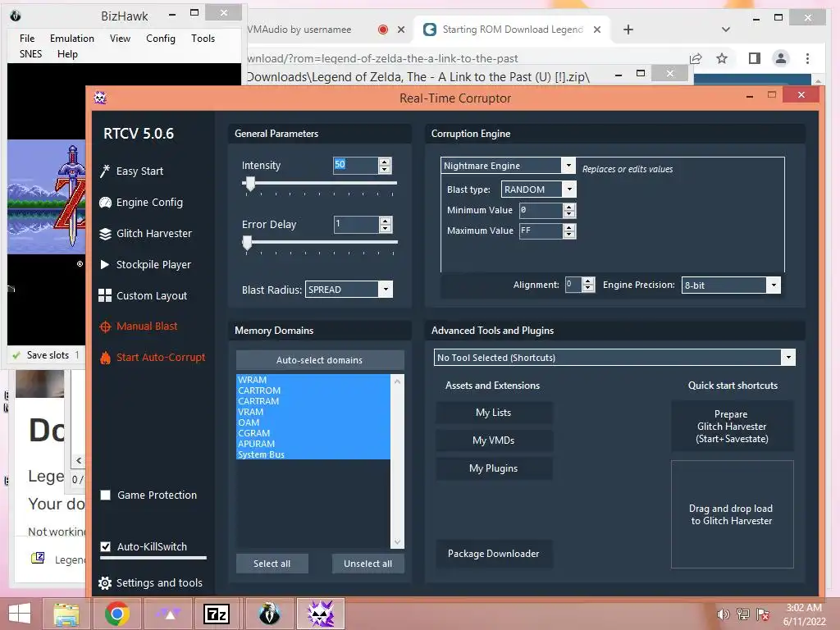The height and width of the screenshot is (630, 840).
Task: Open Settings and tools gear icon
Action: point(105,583)
